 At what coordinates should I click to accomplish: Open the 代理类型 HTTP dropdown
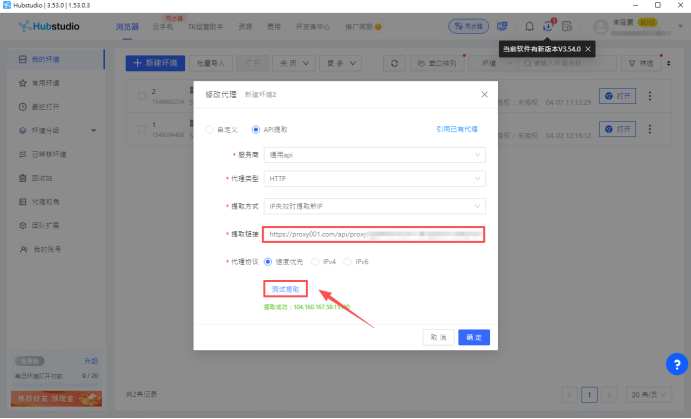click(375, 179)
